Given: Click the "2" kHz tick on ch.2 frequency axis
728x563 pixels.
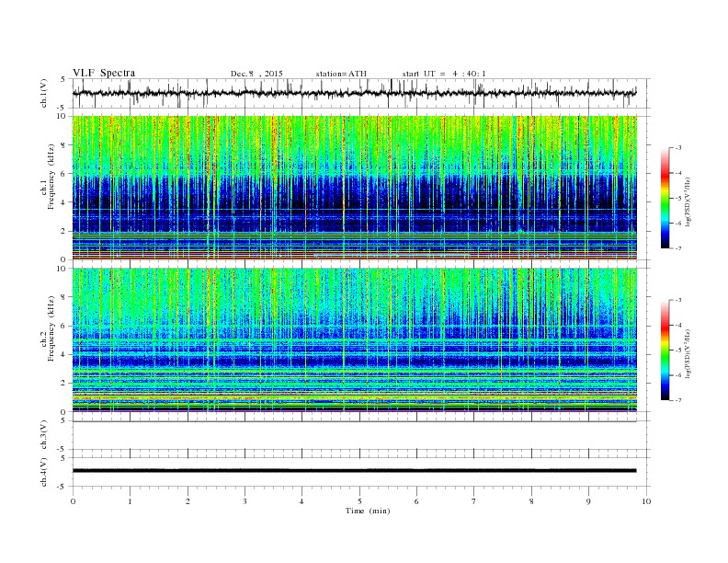Looking at the screenshot, I should 64,383.
